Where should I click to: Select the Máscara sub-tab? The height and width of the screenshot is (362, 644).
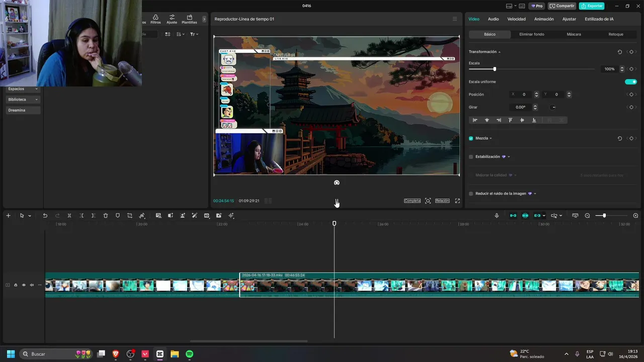click(574, 34)
